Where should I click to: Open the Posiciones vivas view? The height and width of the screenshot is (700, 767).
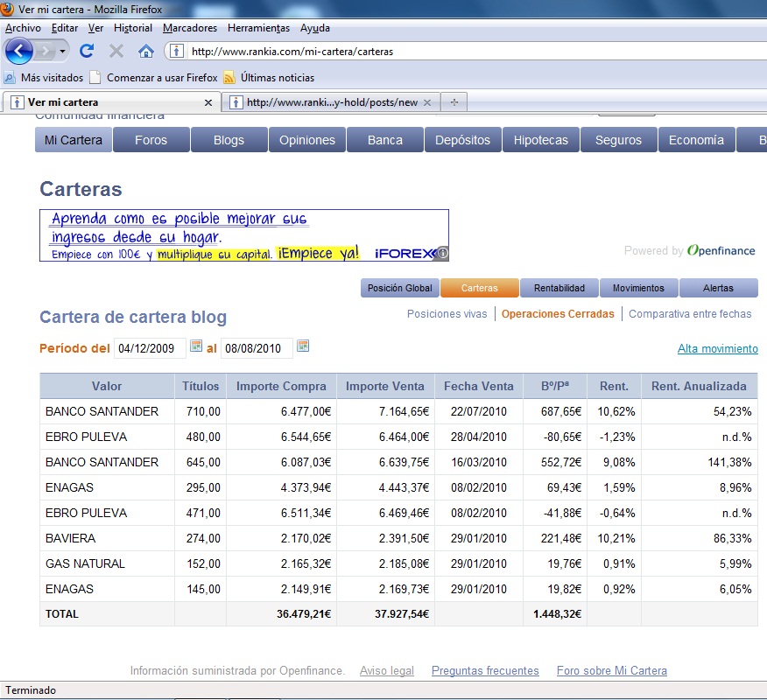(x=447, y=314)
